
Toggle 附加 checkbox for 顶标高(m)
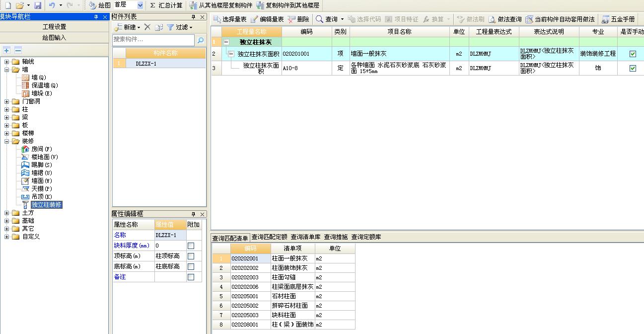tap(191, 256)
